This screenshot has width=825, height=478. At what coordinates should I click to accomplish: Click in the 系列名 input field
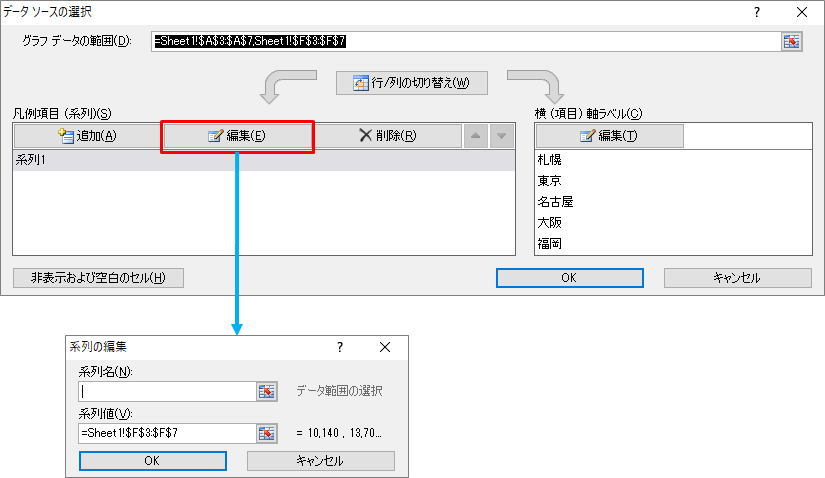click(165, 391)
